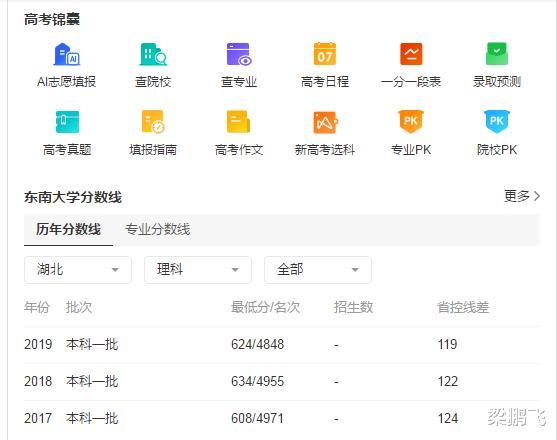Expand the 湖北 province dropdown
This screenshot has width=557, height=440.
78,270
